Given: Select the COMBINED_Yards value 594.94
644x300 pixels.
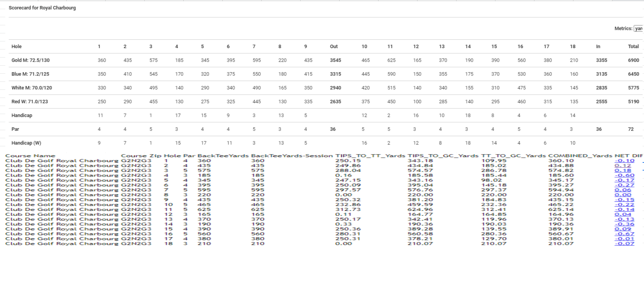Looking at the screenshot, I should point(561,190).
